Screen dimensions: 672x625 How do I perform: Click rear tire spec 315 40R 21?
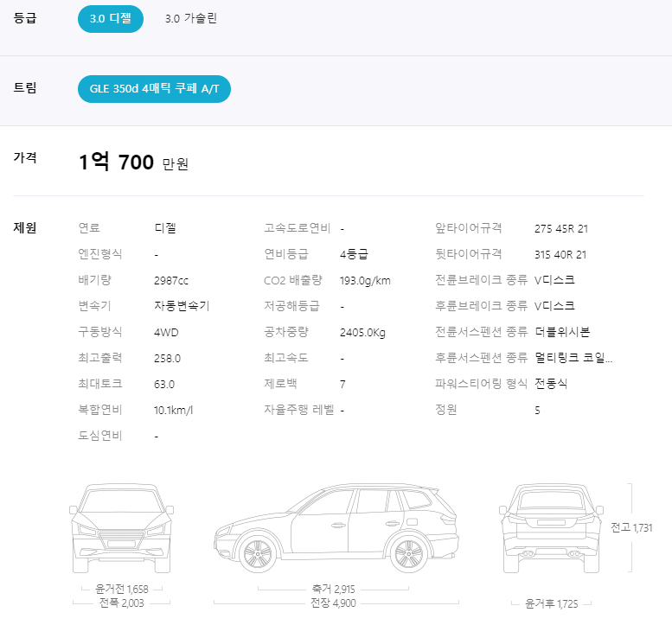coord(560,254)
